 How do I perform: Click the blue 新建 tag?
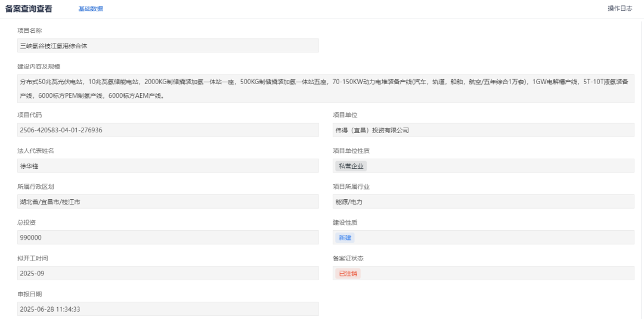coord(345,237)
